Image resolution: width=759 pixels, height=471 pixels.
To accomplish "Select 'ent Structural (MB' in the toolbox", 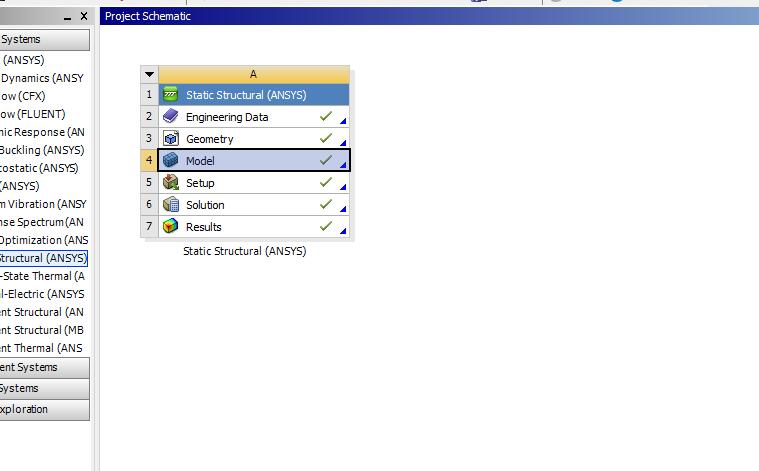I will click(x=42, y=330).
